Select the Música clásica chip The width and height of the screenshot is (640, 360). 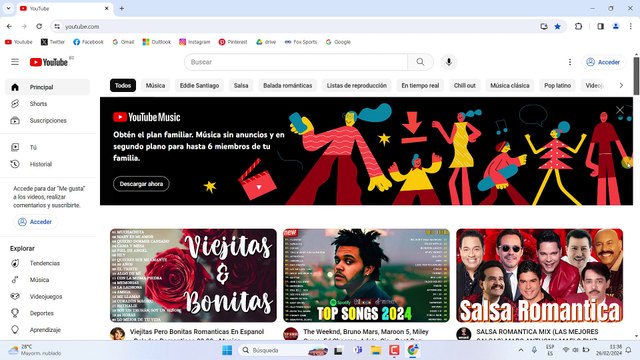510,86
